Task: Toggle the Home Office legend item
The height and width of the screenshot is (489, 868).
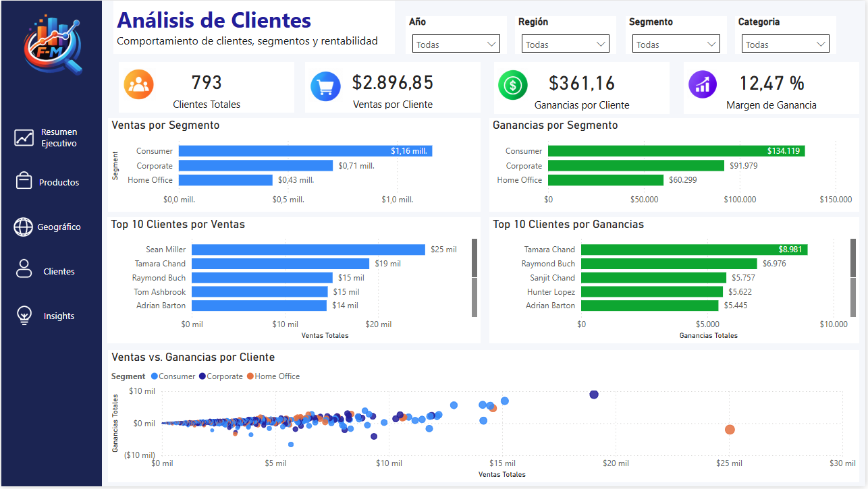Action: [x=273, y=376]
